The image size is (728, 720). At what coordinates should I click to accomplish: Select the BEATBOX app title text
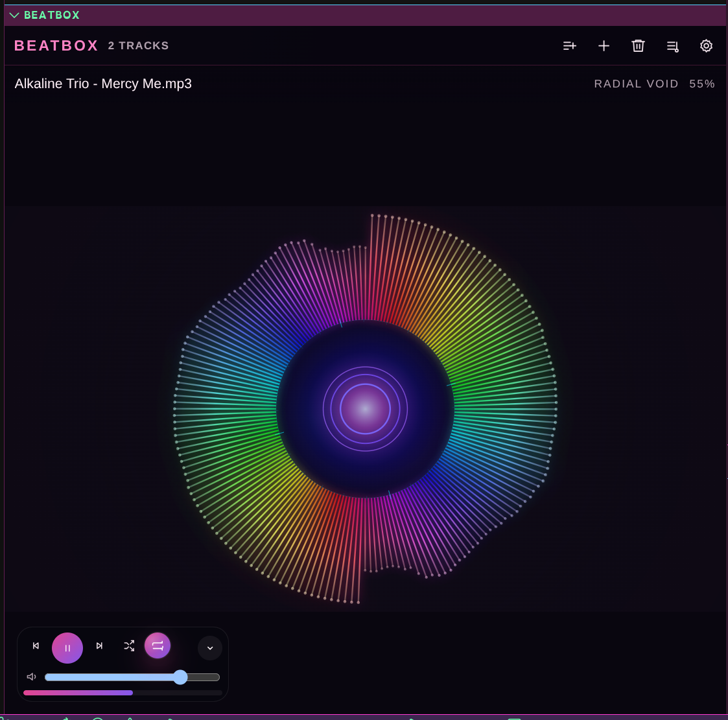[x=56, y=45]
